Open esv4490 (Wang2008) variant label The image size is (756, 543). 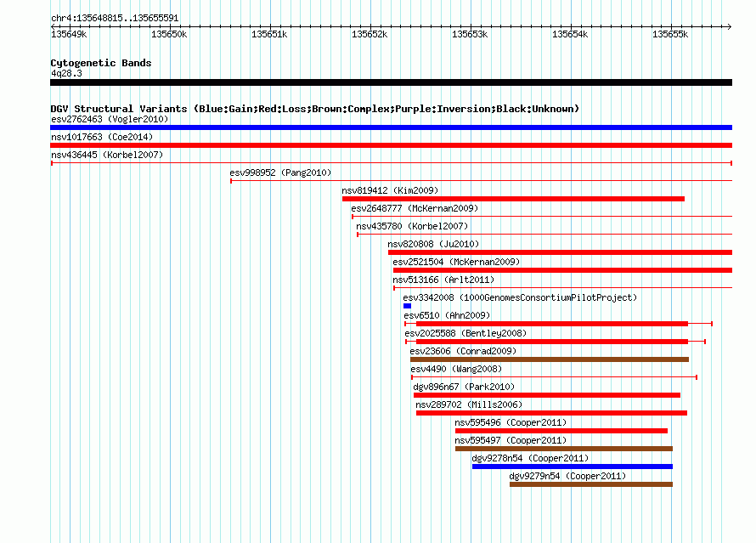[x=456, y=369]
